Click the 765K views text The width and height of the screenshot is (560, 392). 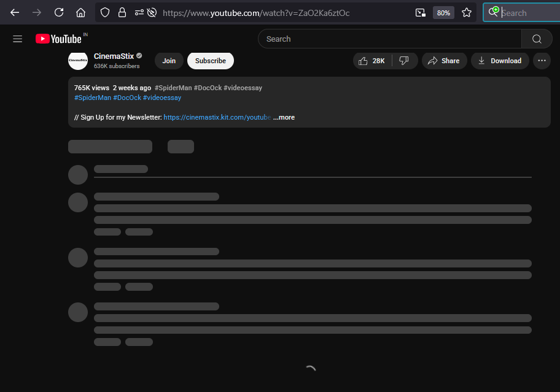[x=91, y=88]
